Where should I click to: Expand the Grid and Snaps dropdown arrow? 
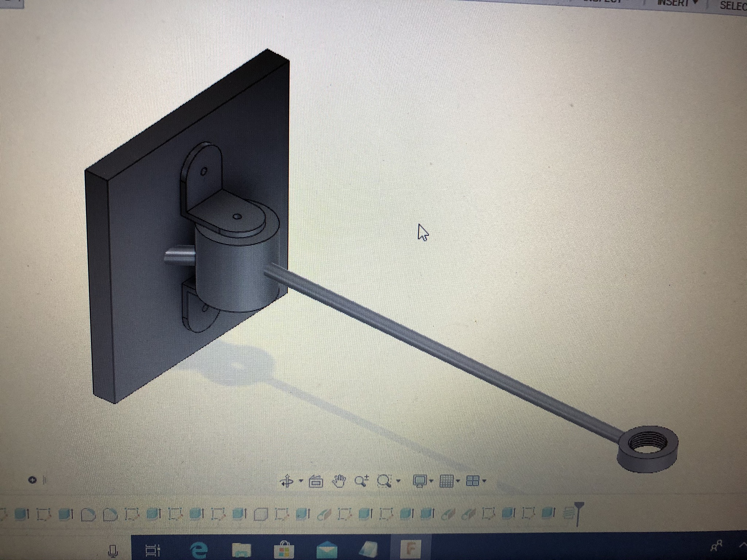pyautogui.click(x=458, y=481)
